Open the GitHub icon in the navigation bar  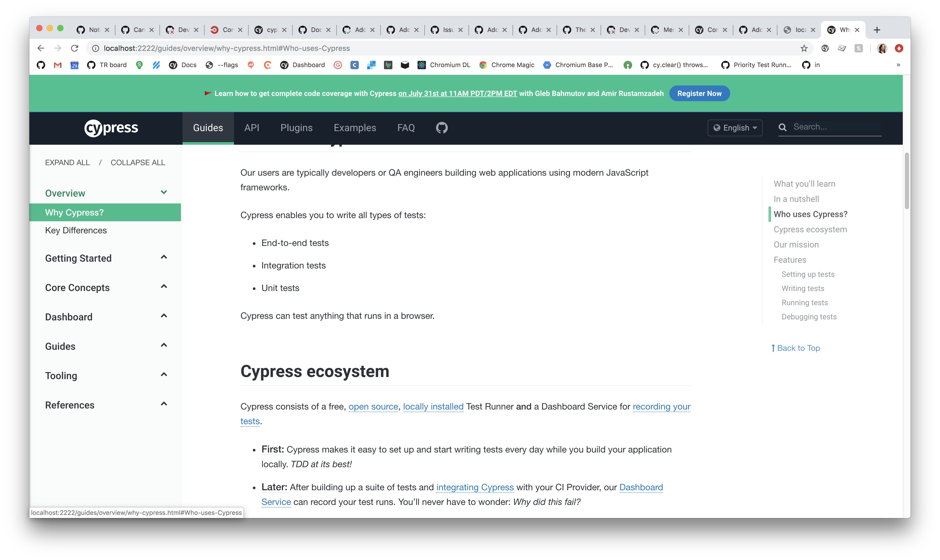pyautogui.click(x=442, y=128)
